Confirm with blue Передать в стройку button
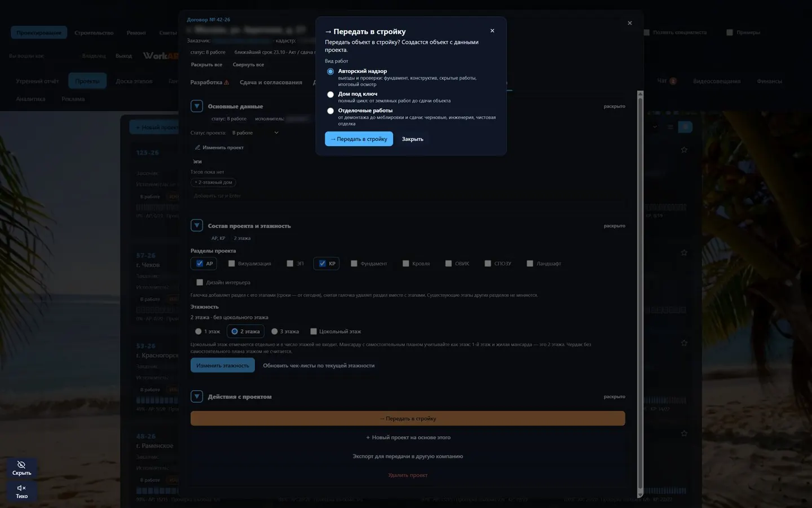The height and width of the screenshot is (508, 812). (x=359, y=139)
